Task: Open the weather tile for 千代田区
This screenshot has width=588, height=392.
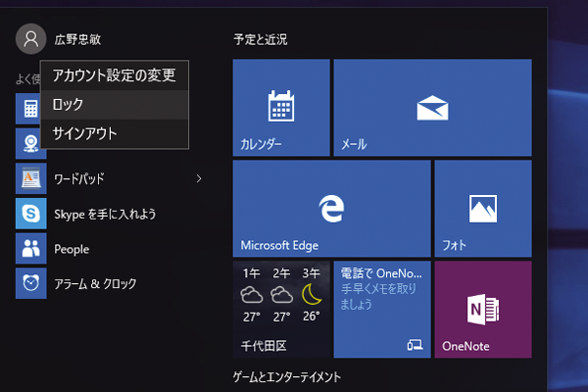Action: 281,310
